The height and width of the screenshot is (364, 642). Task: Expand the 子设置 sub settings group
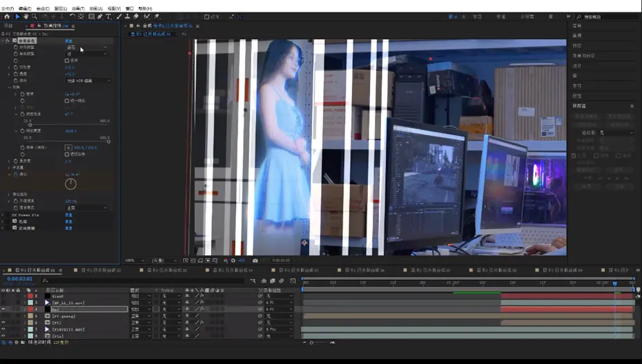pos(10,168)
